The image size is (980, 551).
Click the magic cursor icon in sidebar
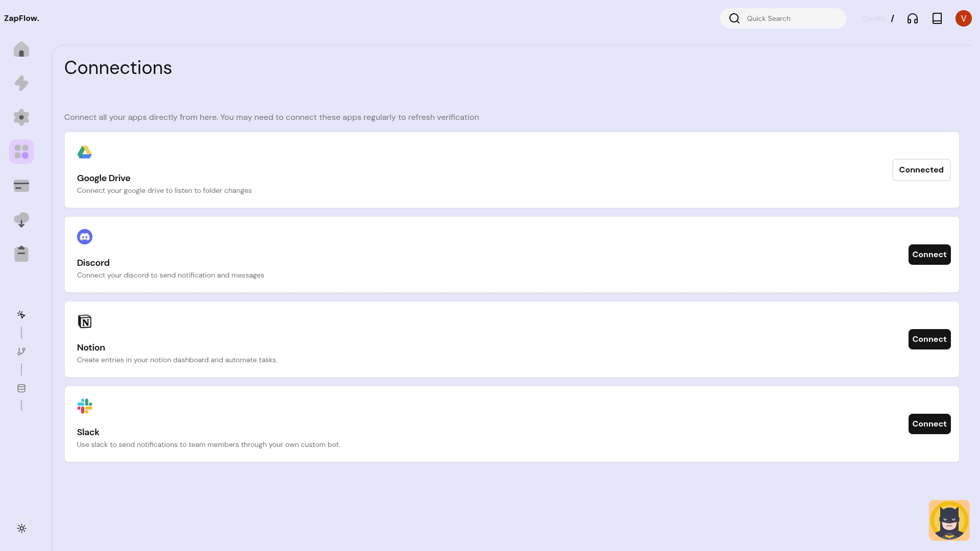(x=21, y=315)
